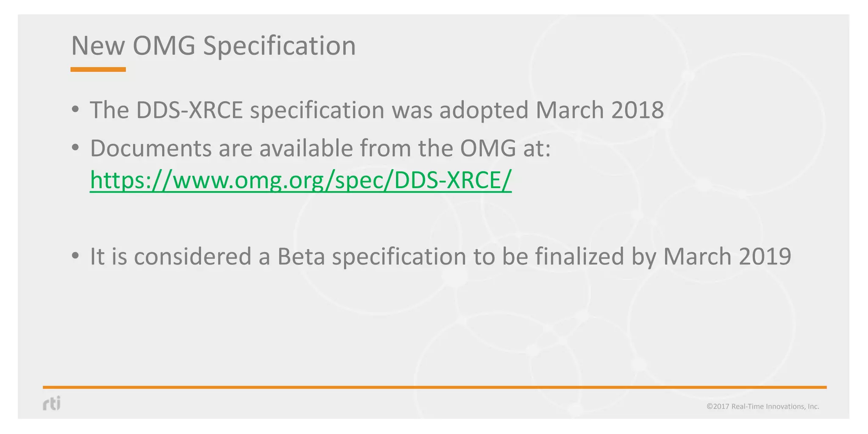
Task: Click the ©2017 Real-Time Innovations copyright text
Action: (x=762, y=406)
